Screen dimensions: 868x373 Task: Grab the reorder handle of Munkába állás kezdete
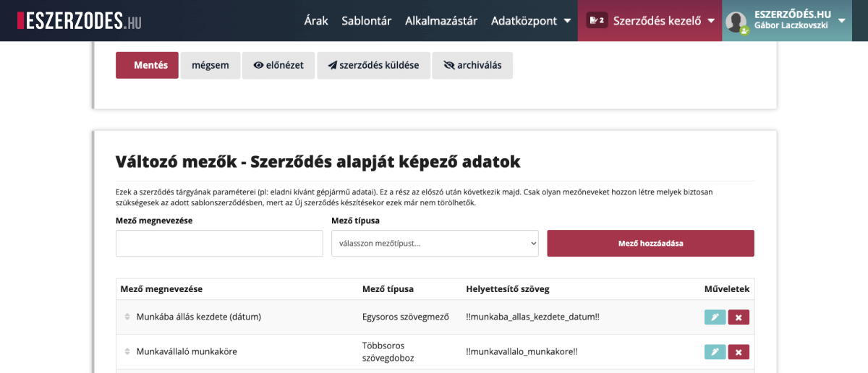[x=127, y=317]
